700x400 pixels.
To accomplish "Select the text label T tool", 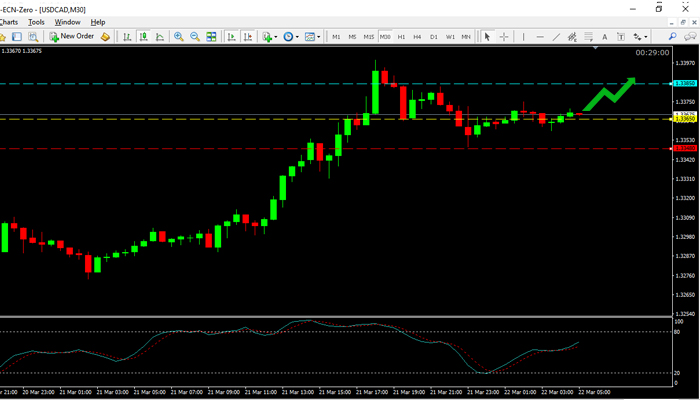I will (x=621, y=37).
